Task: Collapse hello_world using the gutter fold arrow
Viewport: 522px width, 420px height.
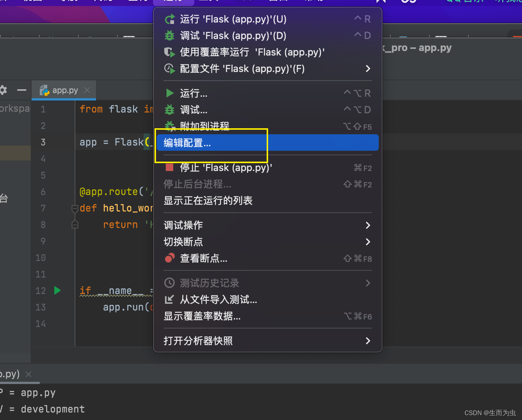Action: tap(75, 208)
